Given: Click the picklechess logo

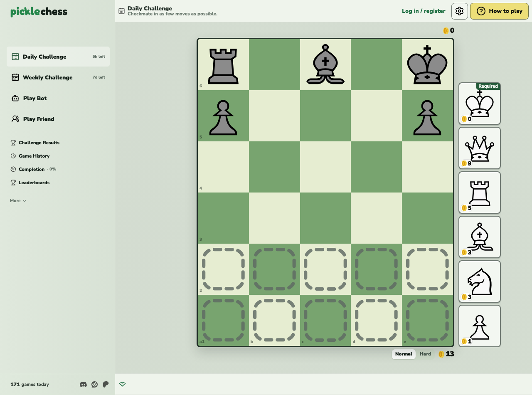Looking at the screenshot, I should pyautogui.click(x=39, y=12).
